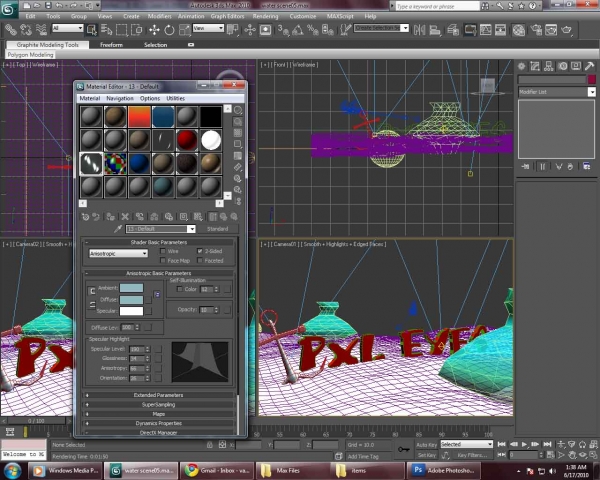Click the Standard material type button
This screenshot has height=480, width=600.
point(218,229)
